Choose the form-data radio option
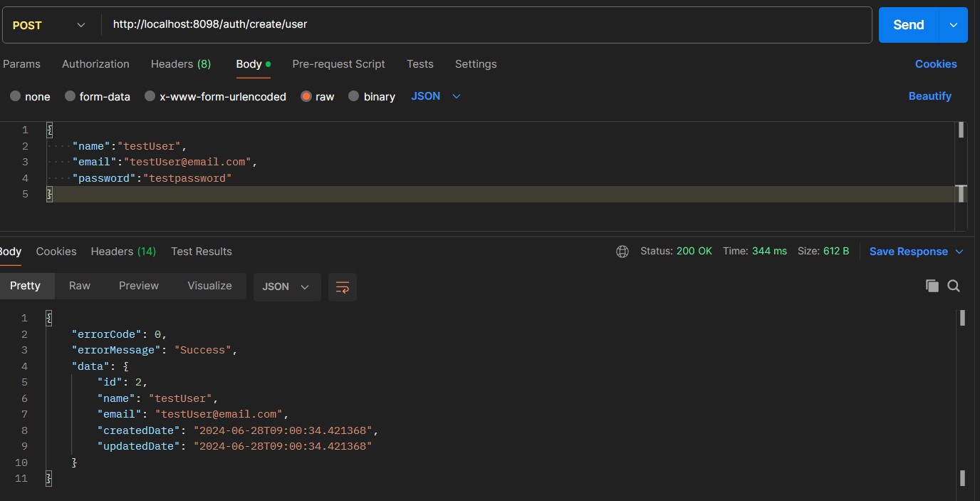The image size is (980, 501). [x=70, y=96]
